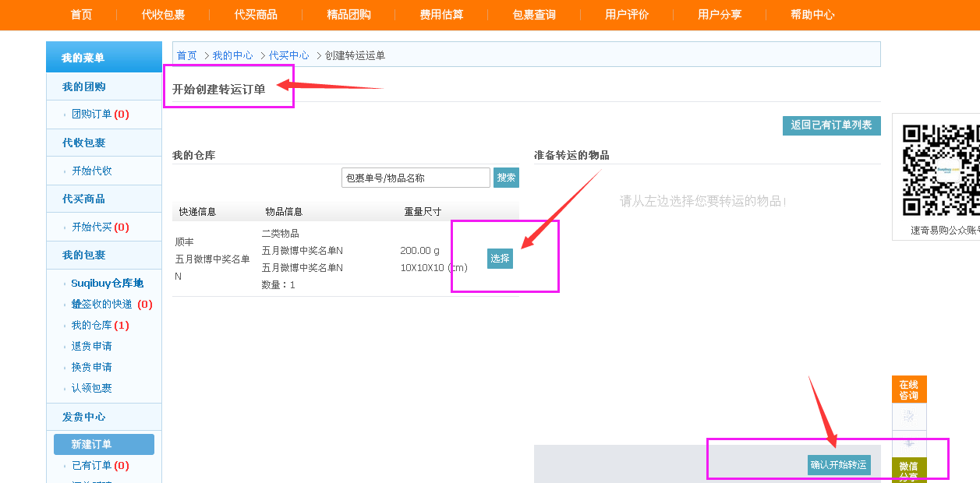Click 选择 to pick the warehouse item
980x483 pixels.
[500, 258]
